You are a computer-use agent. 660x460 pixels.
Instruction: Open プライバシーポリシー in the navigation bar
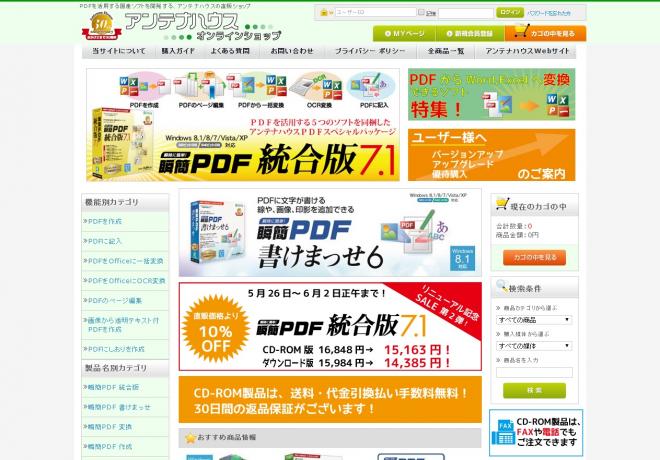[370, 51]
